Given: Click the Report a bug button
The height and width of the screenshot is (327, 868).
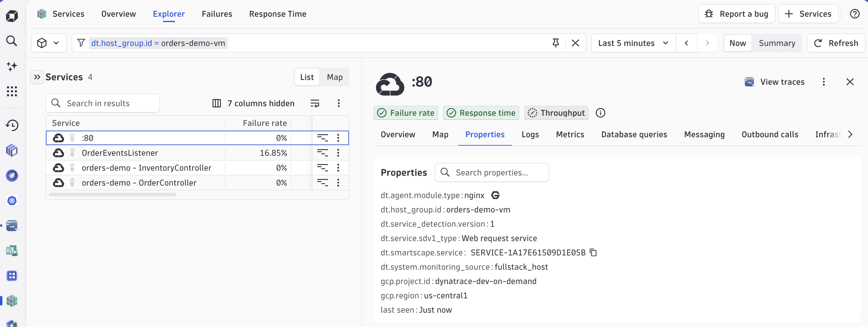Looking at the screenshot, I should coord(737,14).
